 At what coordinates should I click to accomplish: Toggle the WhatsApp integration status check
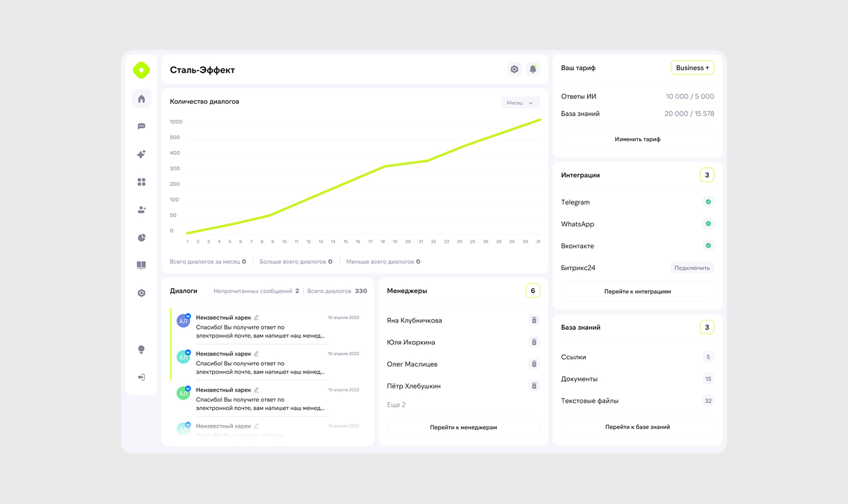pos(707,224)
